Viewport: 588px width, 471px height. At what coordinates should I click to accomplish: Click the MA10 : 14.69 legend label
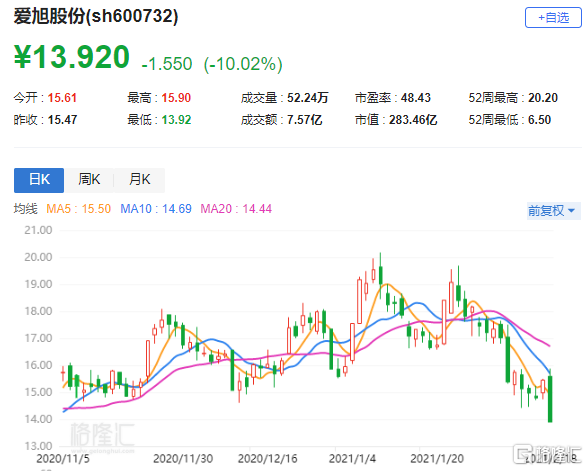[156, 209]
